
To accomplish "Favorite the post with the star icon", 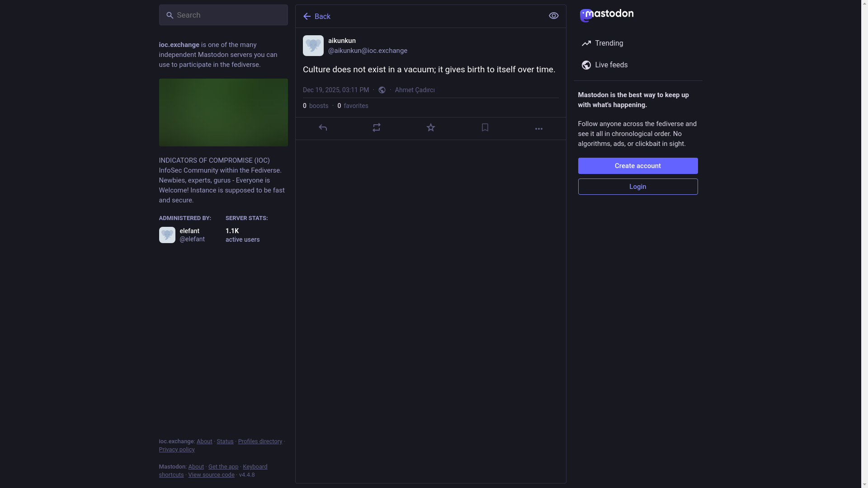I will coord(431,128).
